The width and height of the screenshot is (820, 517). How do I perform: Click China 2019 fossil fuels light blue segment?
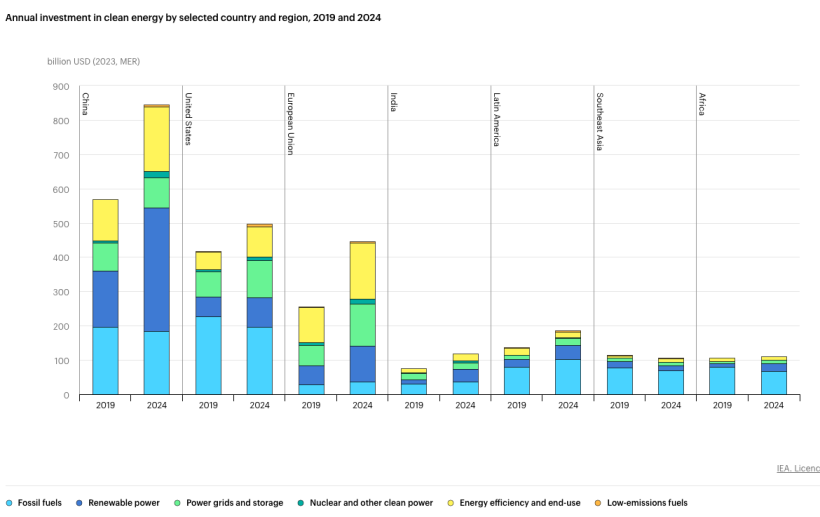[x=106, y=361]
